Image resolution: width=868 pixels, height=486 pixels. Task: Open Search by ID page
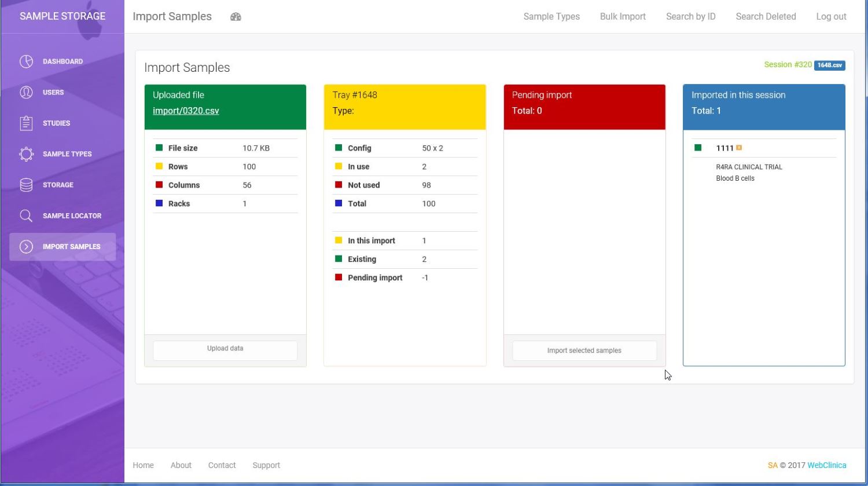coord(690,17)
